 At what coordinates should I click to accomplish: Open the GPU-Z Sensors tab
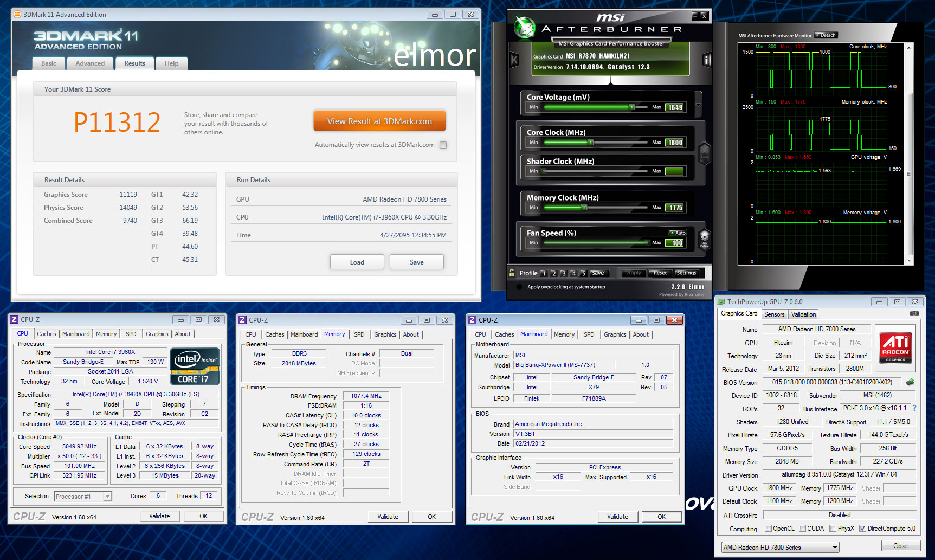point(774,314)
